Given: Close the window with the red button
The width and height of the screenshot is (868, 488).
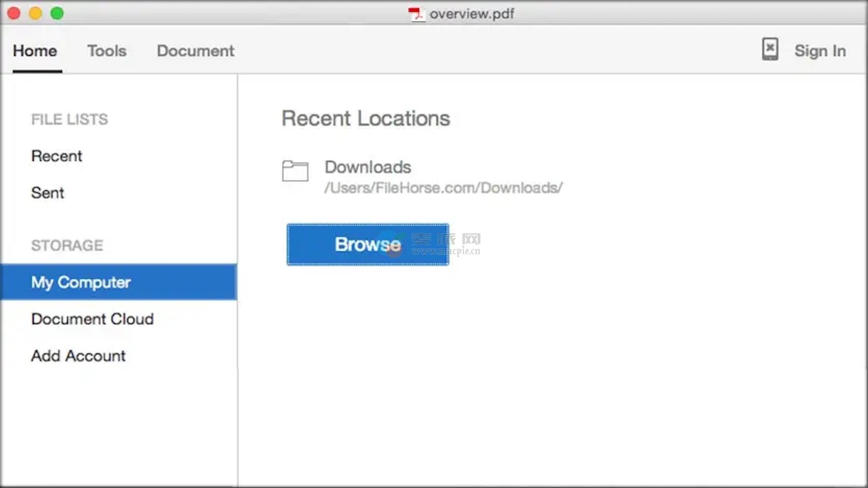Looking at the screenshot, I should point(14,14).
